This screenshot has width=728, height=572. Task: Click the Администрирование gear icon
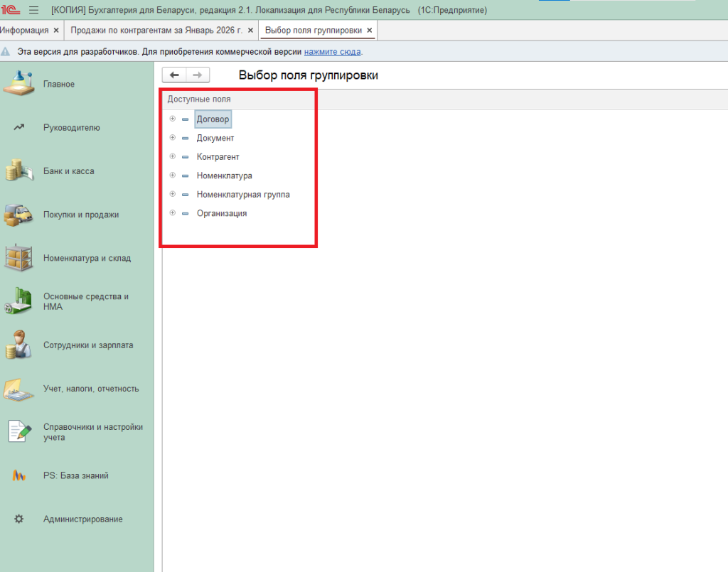[x=19, y=519]
